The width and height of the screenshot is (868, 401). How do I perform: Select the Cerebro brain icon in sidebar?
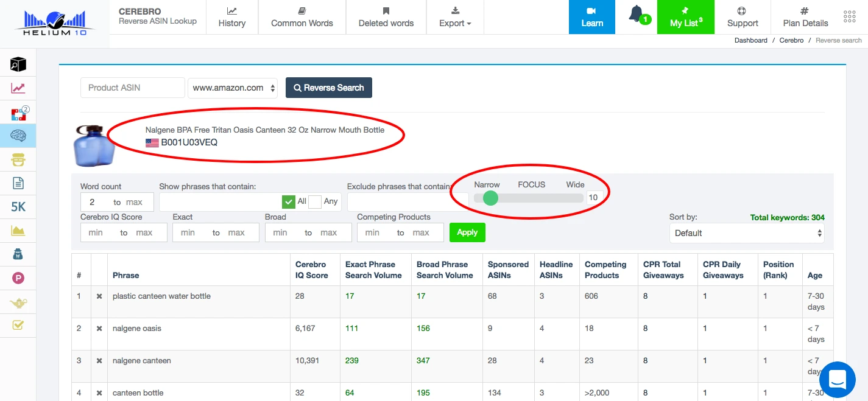coord(18,136)
